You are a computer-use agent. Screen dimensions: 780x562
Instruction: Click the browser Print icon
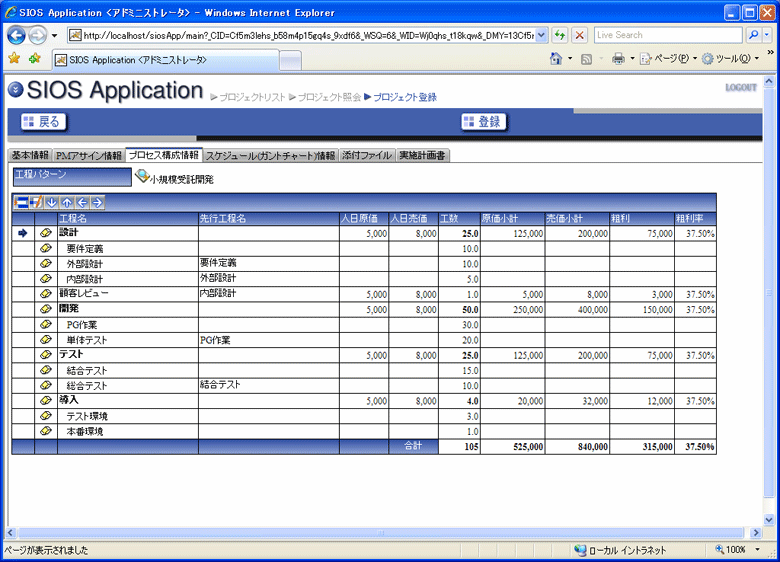618,59
